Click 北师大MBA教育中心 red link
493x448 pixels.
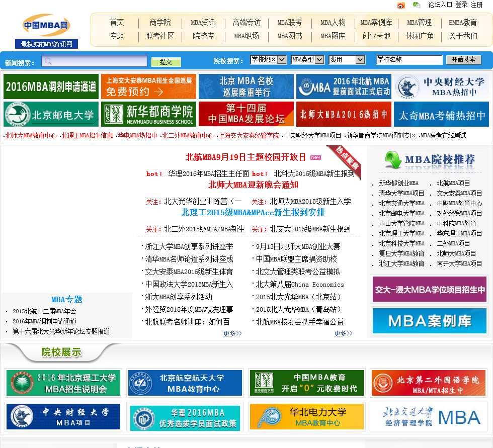[x=31, y=135]
